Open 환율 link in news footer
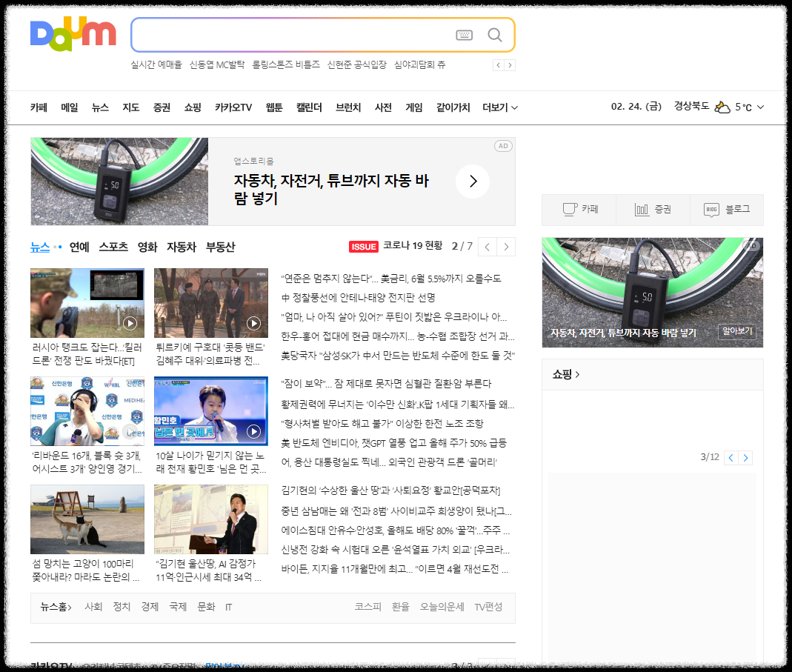The image size is (792, 672). (401, 607)
